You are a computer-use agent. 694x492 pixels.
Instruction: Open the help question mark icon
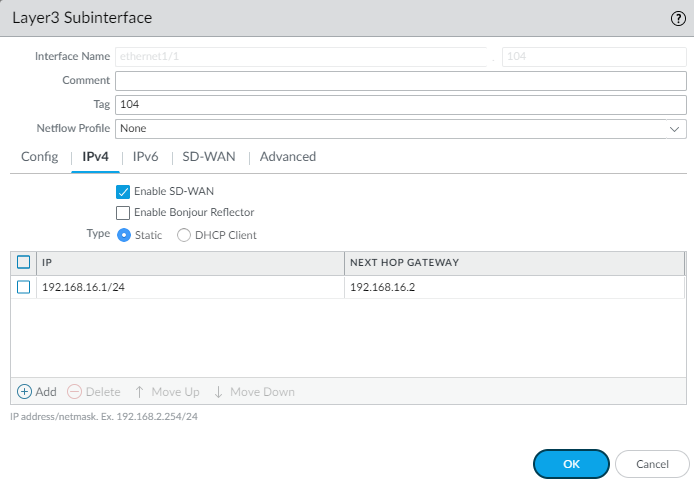[x=677, y=18]
